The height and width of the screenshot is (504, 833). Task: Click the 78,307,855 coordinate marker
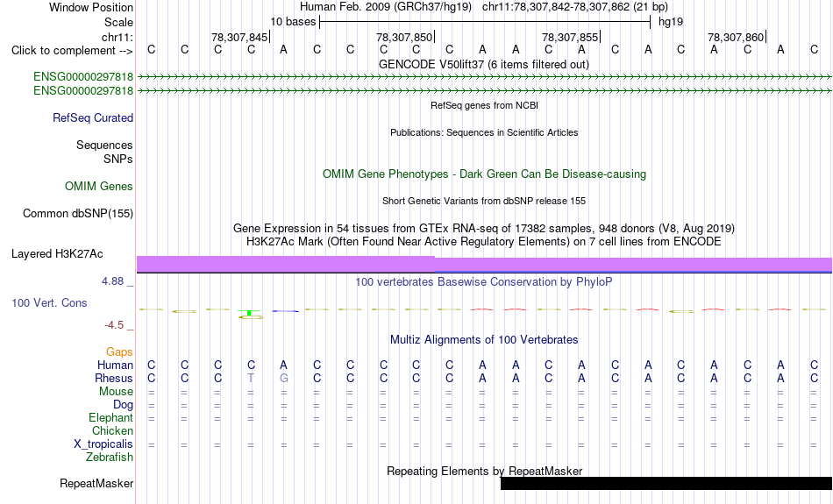pos(571,37)
